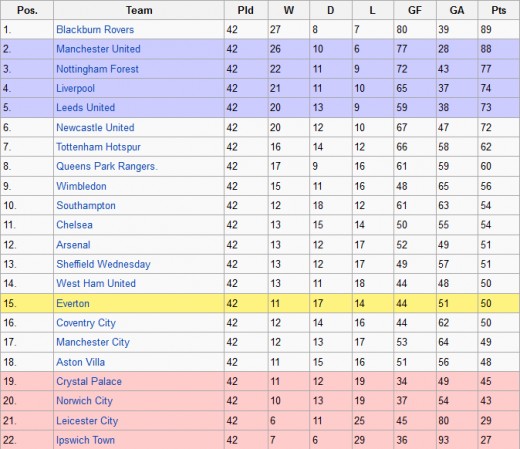Open the Aston Villa link
The image size is (520, 449).
(81, 362)
